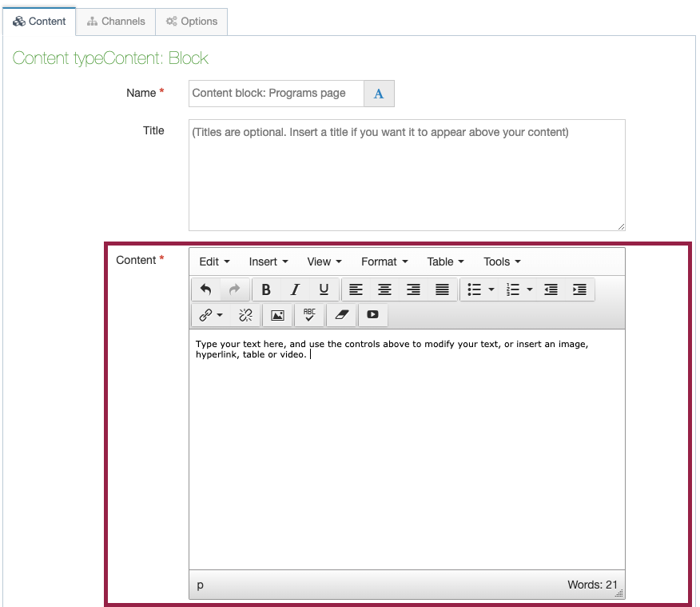The height and width of the screenshot is (607, 700).
Task: Toggle Bold formatting
Action: point(266,290)
